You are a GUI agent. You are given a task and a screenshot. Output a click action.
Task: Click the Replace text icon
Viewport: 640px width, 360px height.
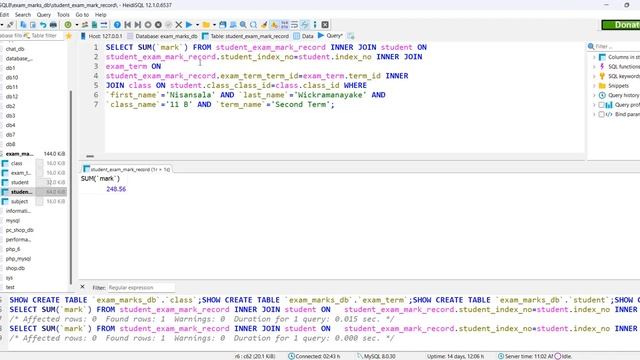253,25
